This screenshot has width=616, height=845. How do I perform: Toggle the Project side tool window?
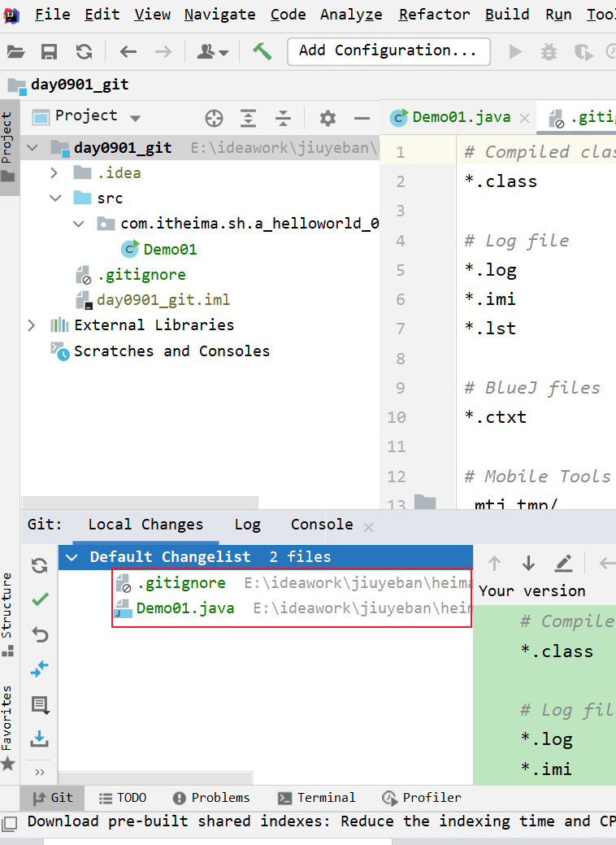click(x=7, y=146)
